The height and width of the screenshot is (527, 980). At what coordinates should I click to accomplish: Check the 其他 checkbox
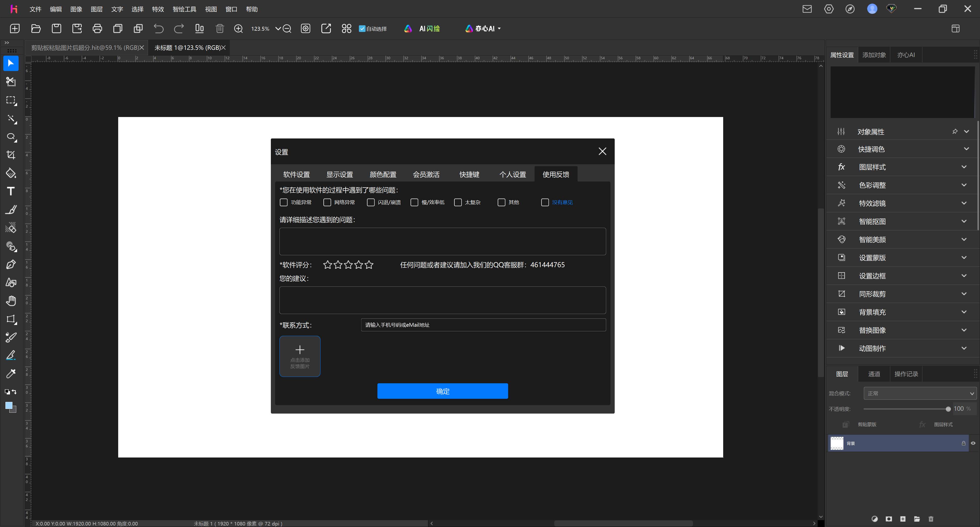501,202
